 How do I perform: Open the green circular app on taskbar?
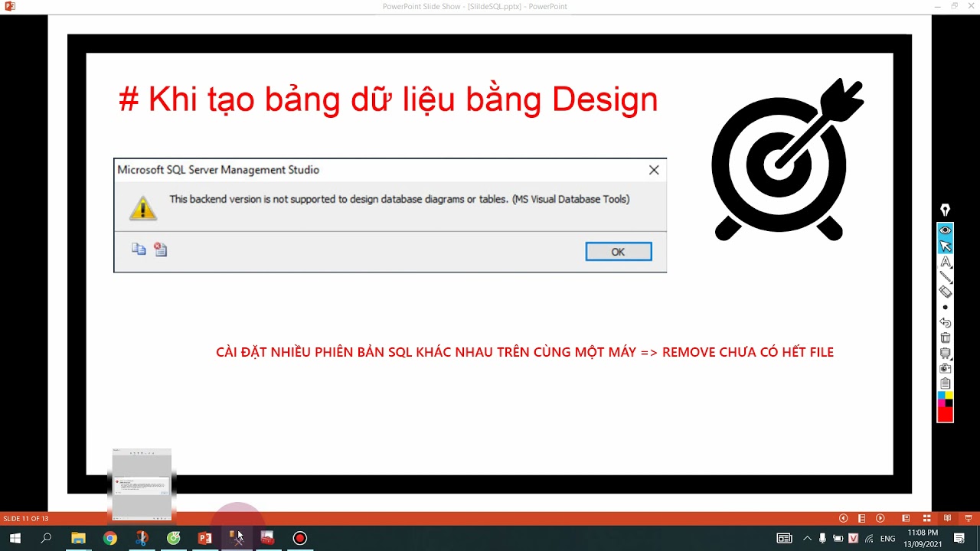[174, 538]
